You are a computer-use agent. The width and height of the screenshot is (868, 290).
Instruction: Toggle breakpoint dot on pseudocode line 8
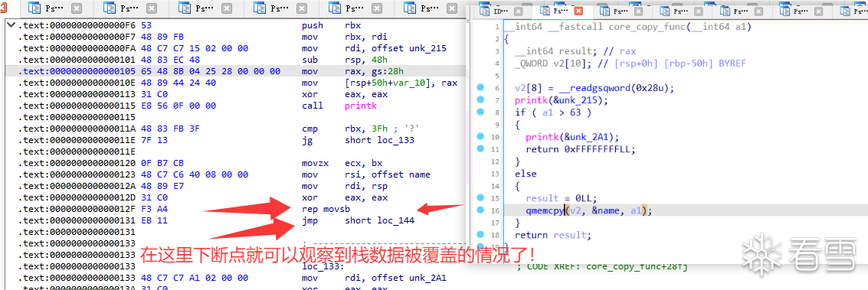click(480, 112)
